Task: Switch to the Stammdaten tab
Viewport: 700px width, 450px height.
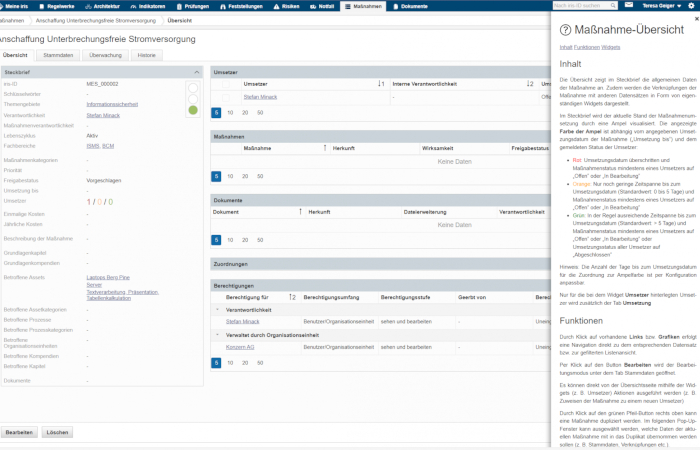Action: (x=58, y=55)
